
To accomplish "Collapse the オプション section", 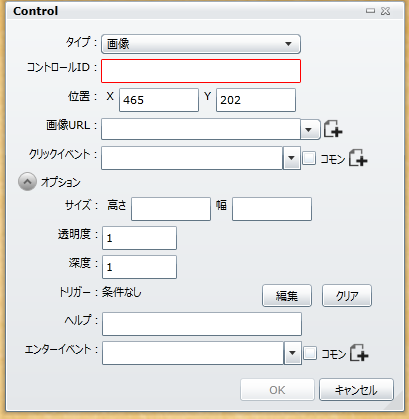I will click(x=27, y=182).
